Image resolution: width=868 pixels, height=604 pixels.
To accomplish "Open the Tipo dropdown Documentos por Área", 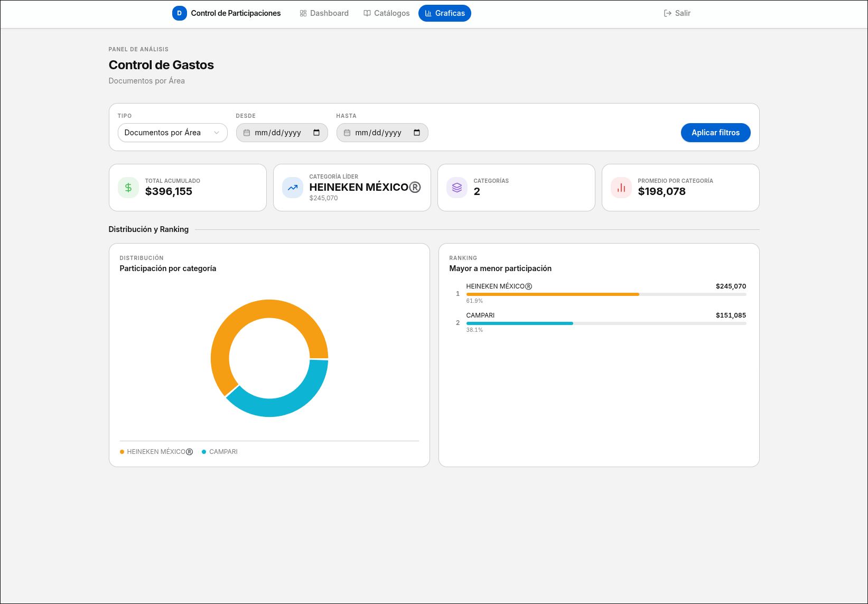I will coord(173,133).
